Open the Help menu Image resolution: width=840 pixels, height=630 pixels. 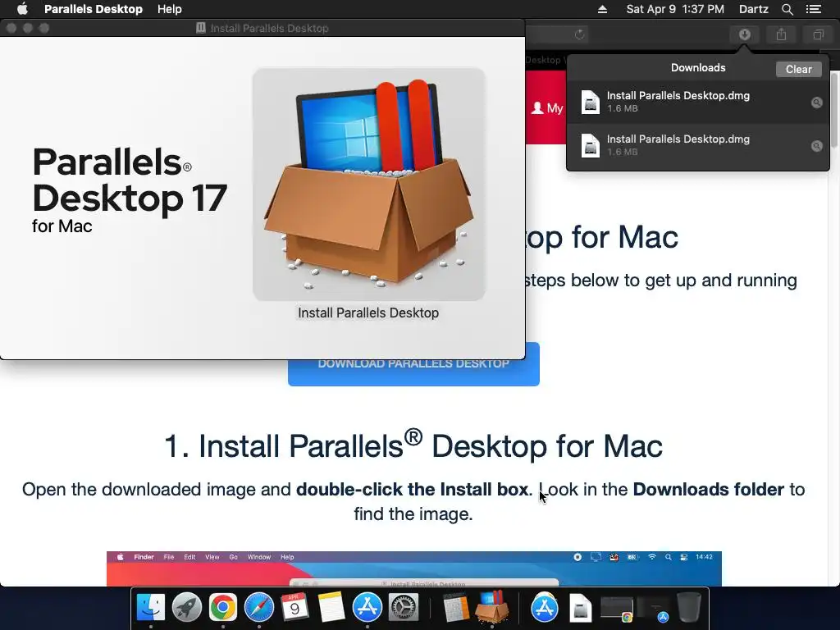[x=169, y=9]
